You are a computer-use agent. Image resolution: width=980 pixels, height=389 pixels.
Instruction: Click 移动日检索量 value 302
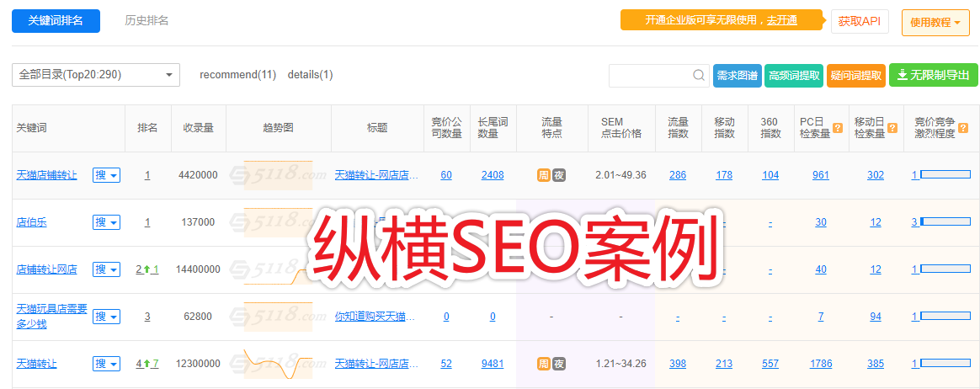pyautogui.click(x=875, y=175)
